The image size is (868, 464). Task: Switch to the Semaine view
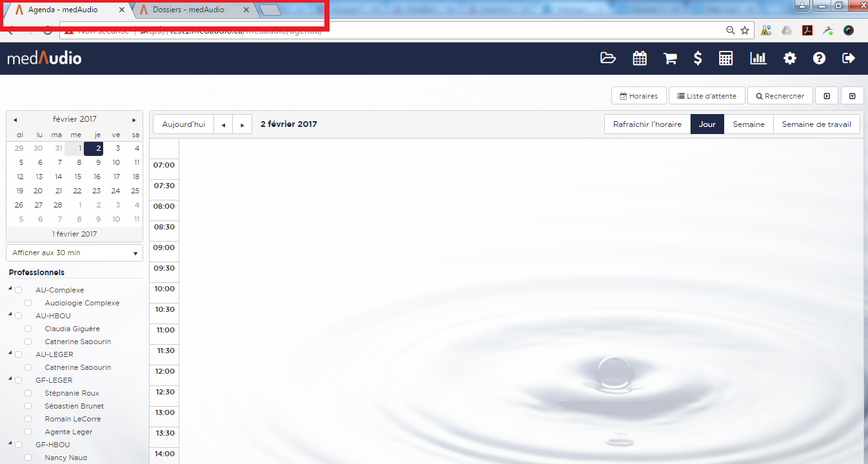(x=748, y=124)
